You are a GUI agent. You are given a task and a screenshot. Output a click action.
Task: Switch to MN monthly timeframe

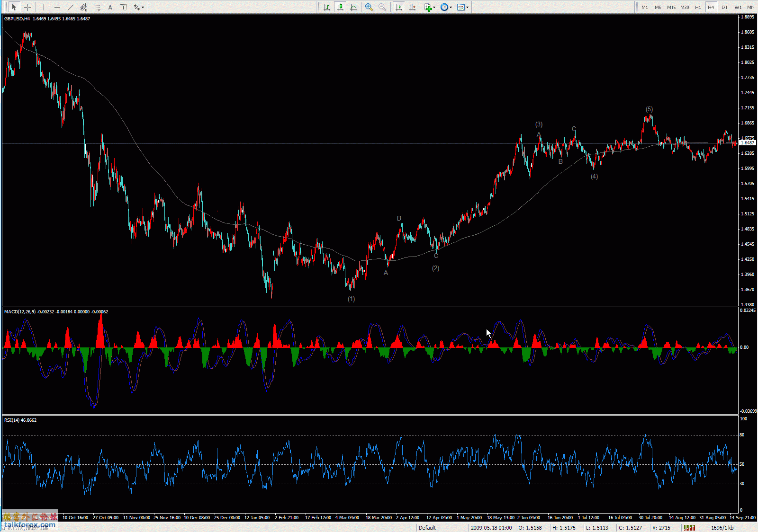751,7
